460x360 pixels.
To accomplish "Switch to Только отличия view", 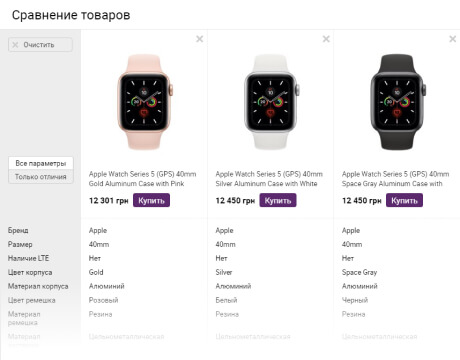I will click(x=41, y=177).
